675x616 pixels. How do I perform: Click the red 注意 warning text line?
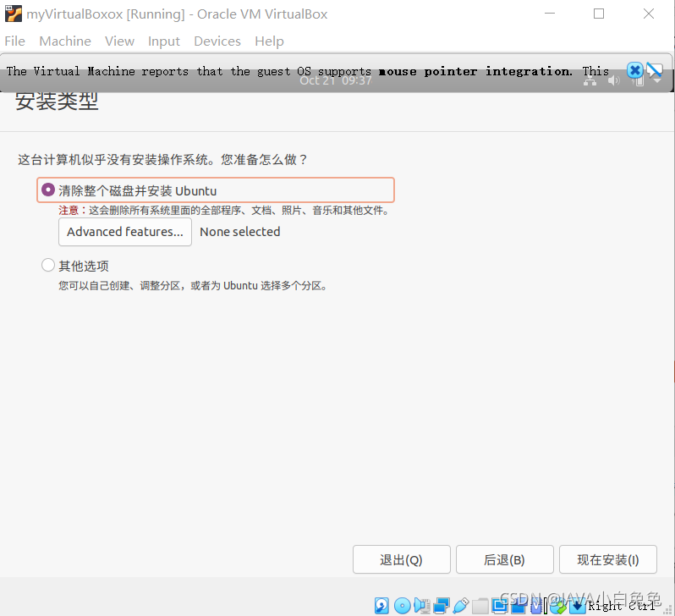tap(224, 210)
